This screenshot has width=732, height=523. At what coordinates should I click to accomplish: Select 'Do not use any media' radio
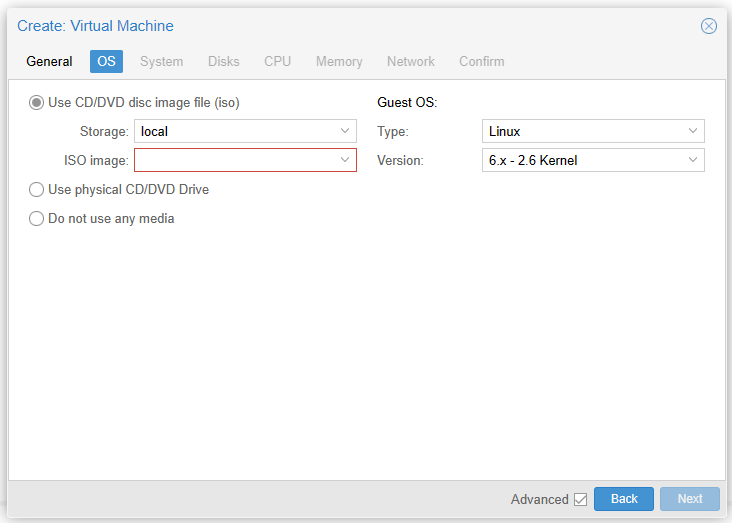(37, 218)
